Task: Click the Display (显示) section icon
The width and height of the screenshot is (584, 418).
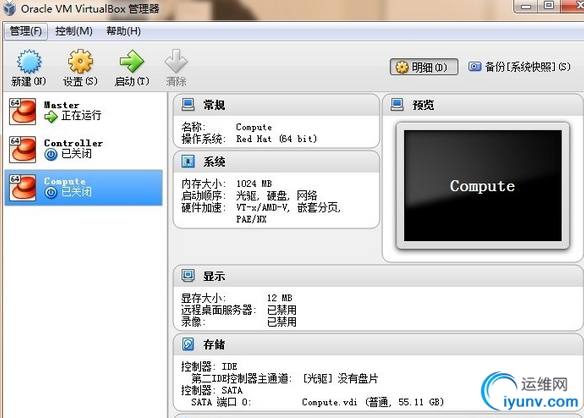Action: pos(188,276)
